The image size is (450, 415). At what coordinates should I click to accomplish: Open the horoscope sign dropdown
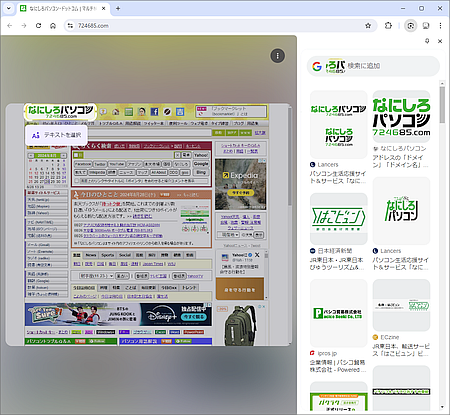coord(97,276)
